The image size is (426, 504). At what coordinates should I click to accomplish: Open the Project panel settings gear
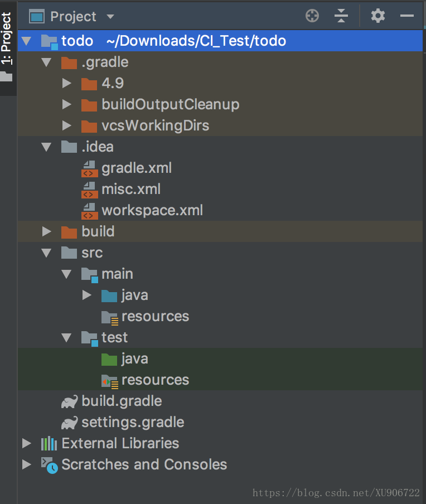coord(378,16)
